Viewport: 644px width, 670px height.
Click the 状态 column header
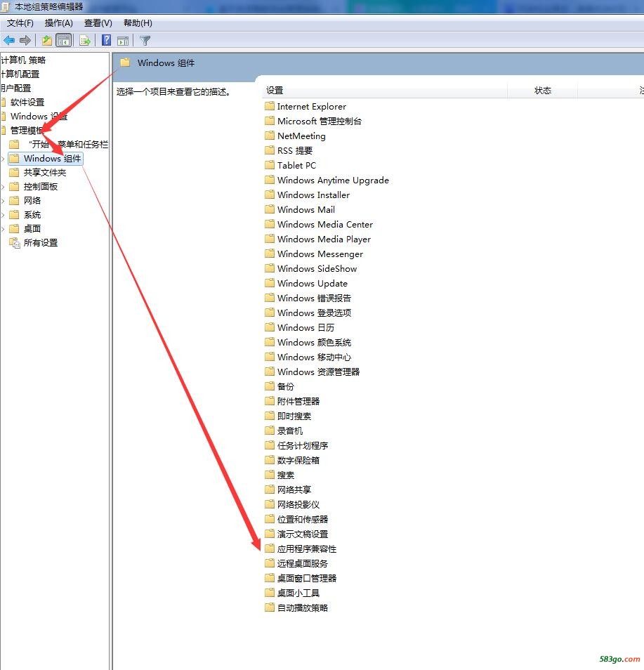543,91
